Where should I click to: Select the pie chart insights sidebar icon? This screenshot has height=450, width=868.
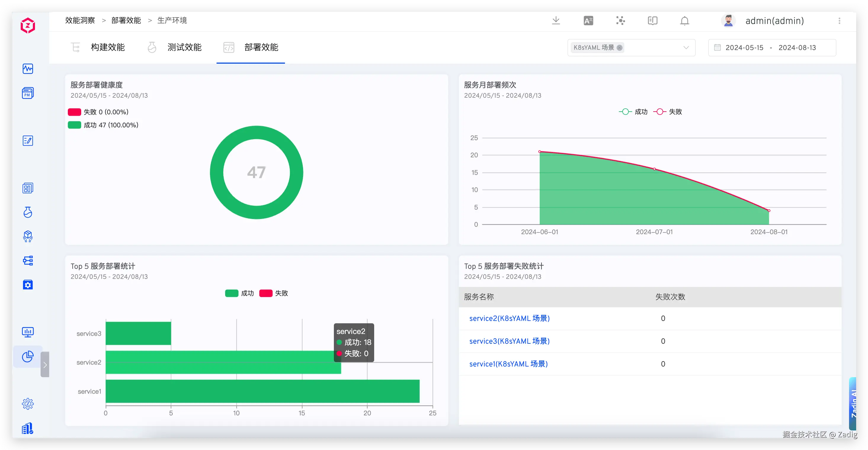click(x=28, y=356)
